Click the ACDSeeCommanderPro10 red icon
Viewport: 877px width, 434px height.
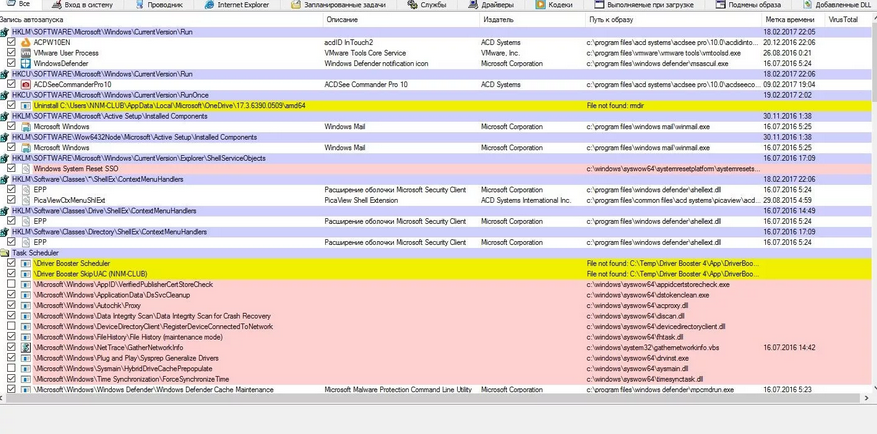pos(25,84)
